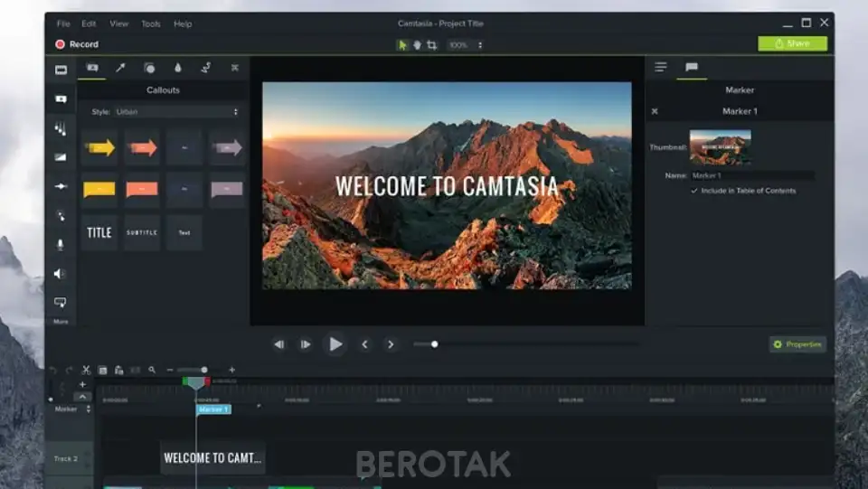Viewport: 868px width, 489px height.
Task: Switch to the Sketch motion tab
Action: point(206,68)
